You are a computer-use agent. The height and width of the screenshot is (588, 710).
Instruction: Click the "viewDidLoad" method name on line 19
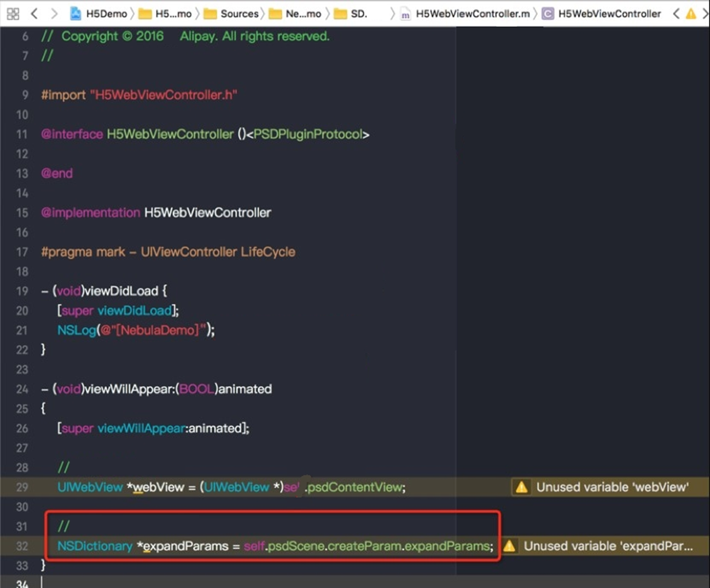coord(121,291)
